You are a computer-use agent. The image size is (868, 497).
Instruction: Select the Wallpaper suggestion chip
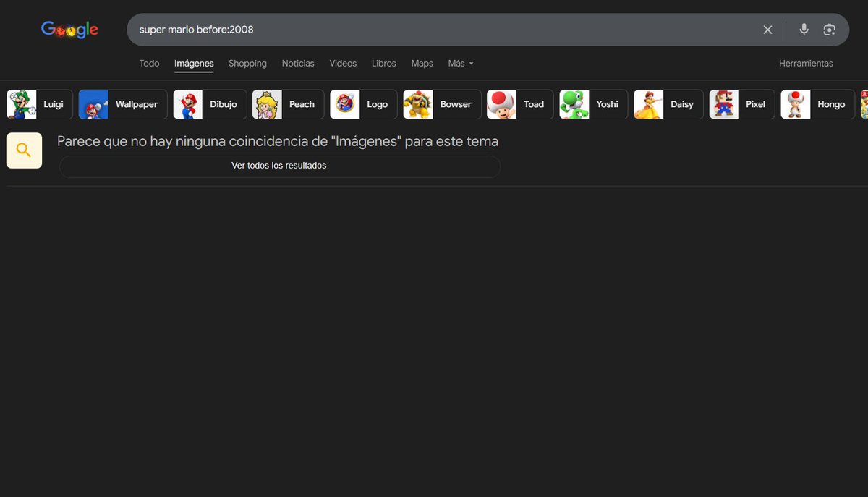click(x=123, y=104)
